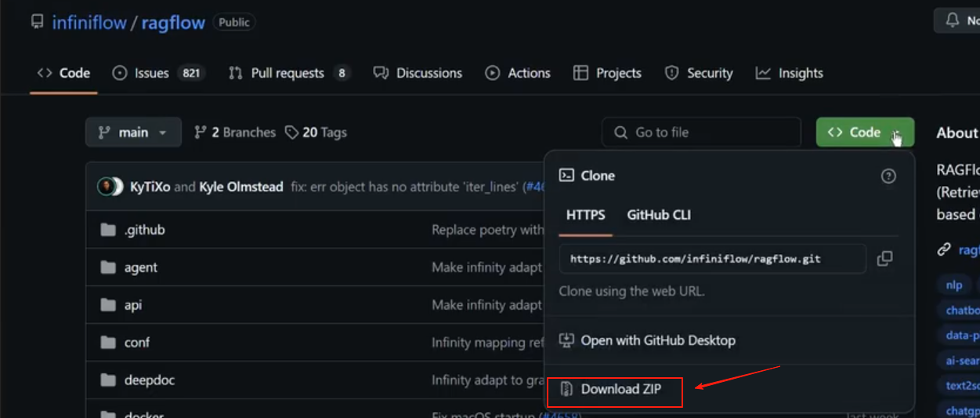Open the Pull requests tab
The image size is (980, 418).
coord(288,73)
